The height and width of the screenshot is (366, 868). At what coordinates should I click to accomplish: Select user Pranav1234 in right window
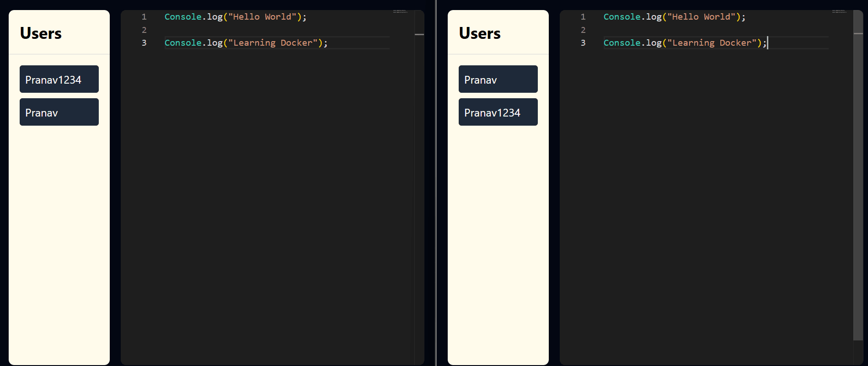pos(498,112)
